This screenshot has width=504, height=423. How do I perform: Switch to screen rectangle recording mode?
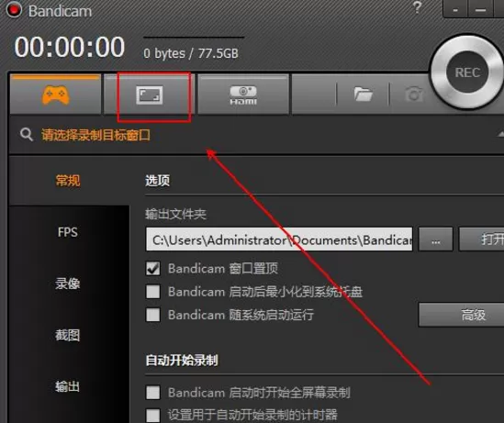tap(149, 95)
